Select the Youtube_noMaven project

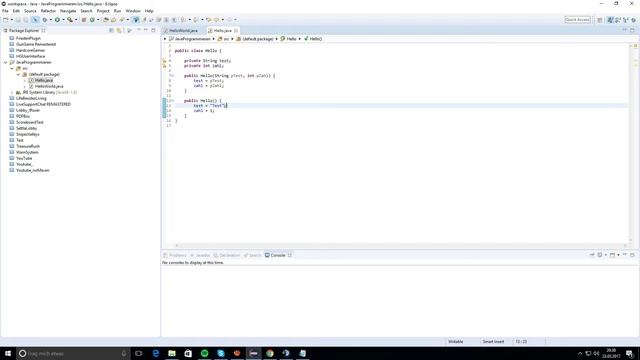pyautogui.click(x=33, y=170)
